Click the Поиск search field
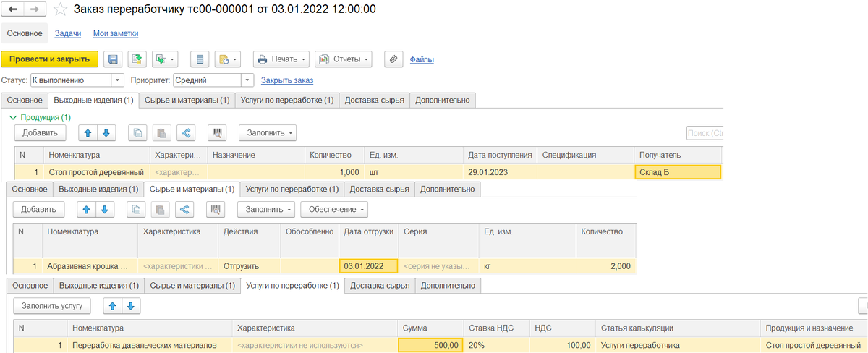Screen dimensions: 868x353 click(x=705, y=133)
